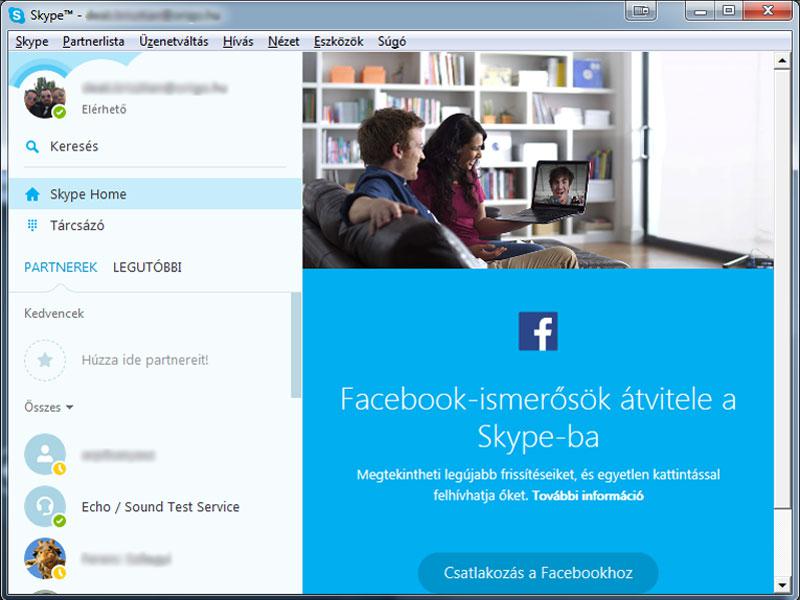Click the compact view button in title bar

pos(641,11)
